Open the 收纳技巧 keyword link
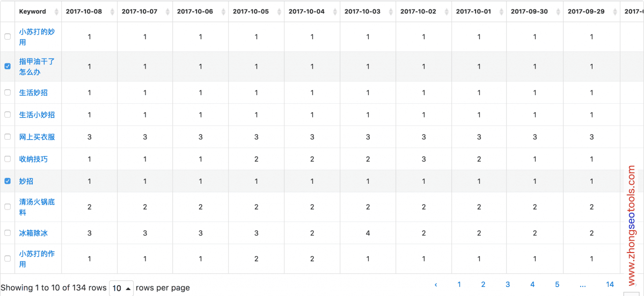The image size is (644, 296). tap(33, 159)
